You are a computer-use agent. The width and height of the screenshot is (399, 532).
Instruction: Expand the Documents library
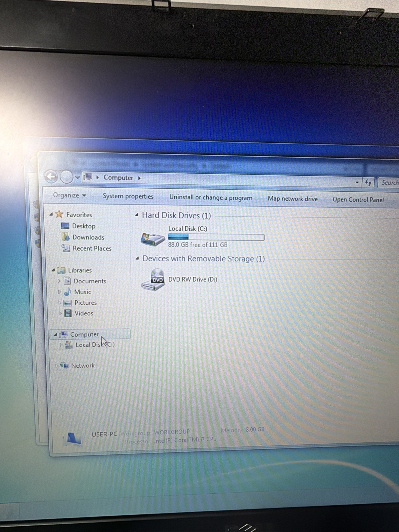click(59, 281)
